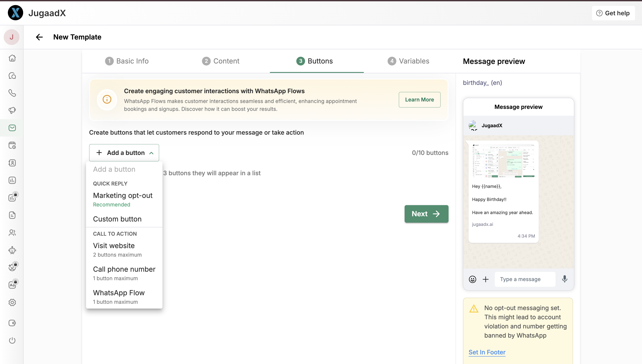Click the Type a message field
The height and width of the screenshot is (364, 642).
click(525, 279)
